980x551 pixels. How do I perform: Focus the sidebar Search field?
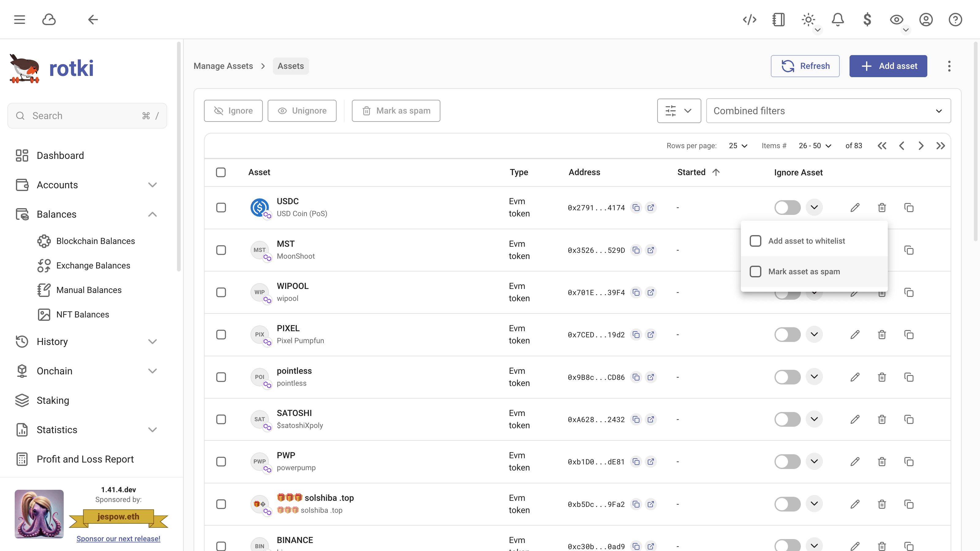[x=87, y=116]
